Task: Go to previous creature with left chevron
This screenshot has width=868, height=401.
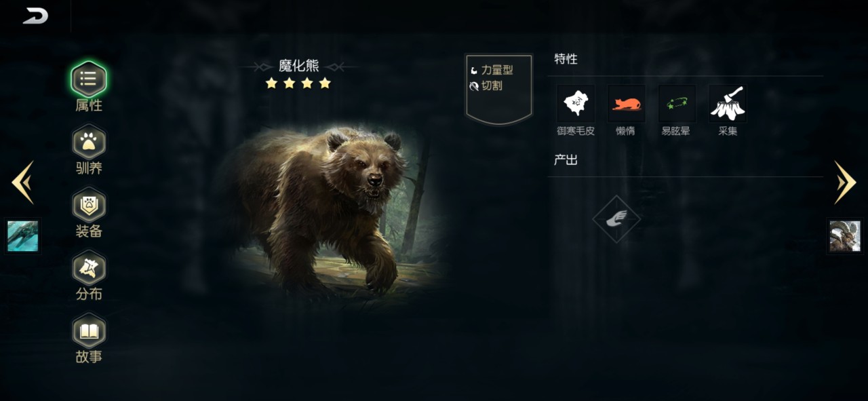Action: [x=22, y=182]
